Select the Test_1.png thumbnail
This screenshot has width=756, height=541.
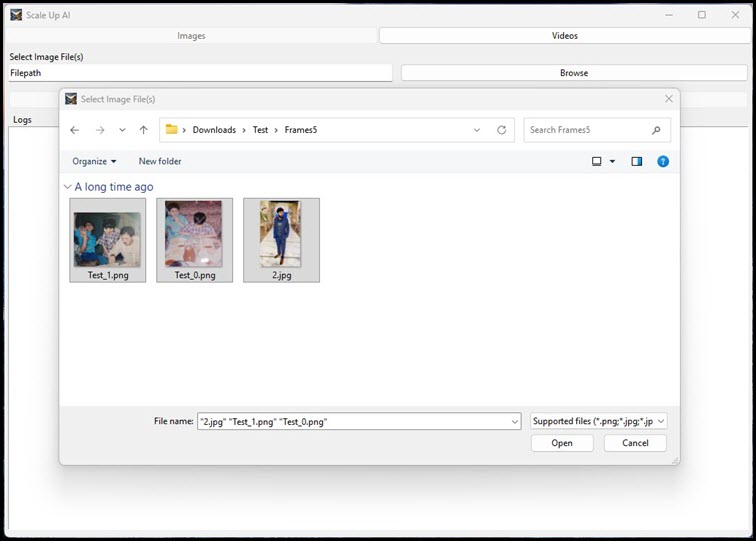pyautogui.click(x=108, y=240)
